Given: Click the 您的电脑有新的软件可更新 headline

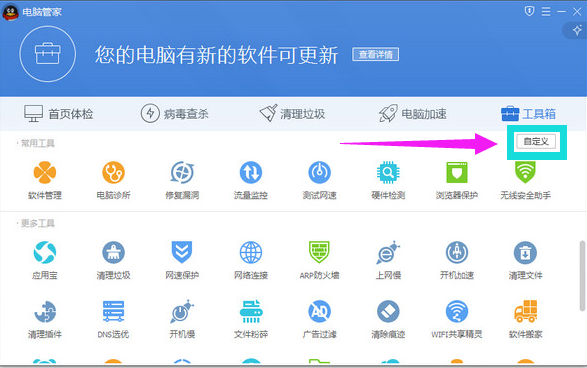Looking at the screenshot, I should (x=216, y=55).
